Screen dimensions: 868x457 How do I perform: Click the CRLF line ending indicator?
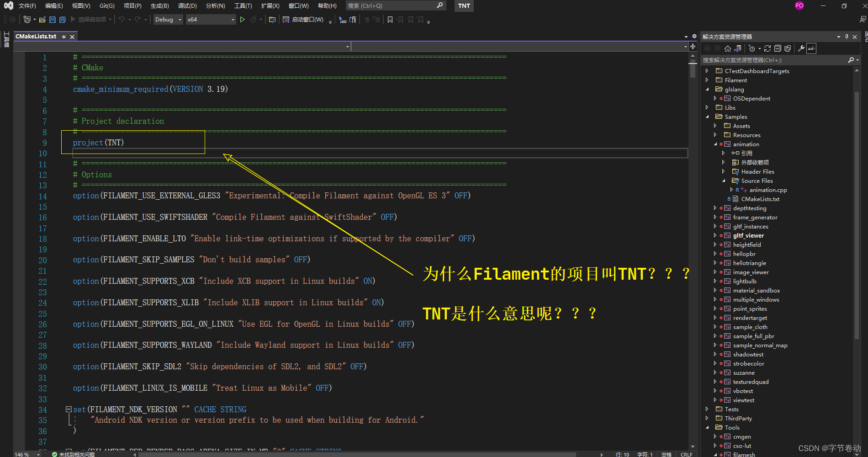(686, 454)
